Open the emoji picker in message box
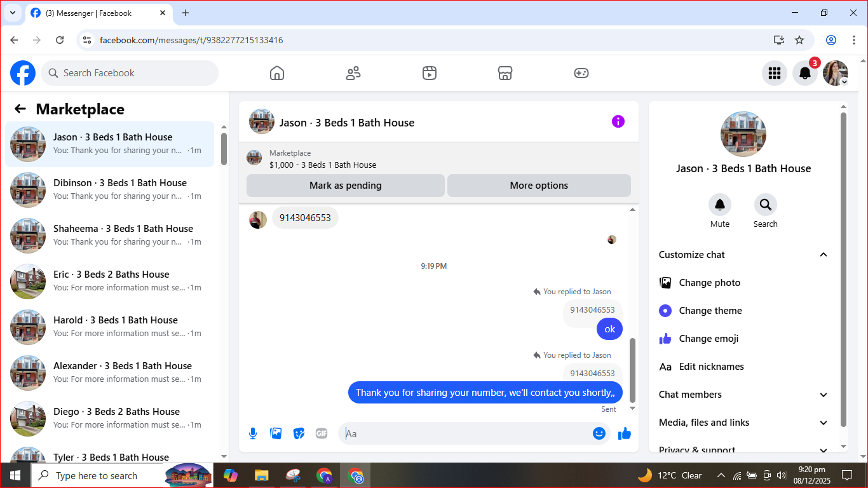868x488 pixels. coord(599,433)
